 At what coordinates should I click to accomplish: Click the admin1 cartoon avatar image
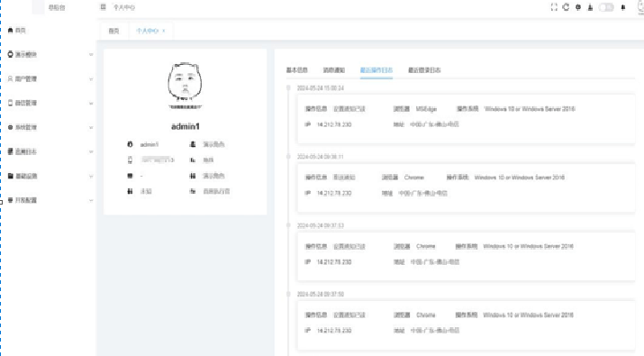(185, 86)
